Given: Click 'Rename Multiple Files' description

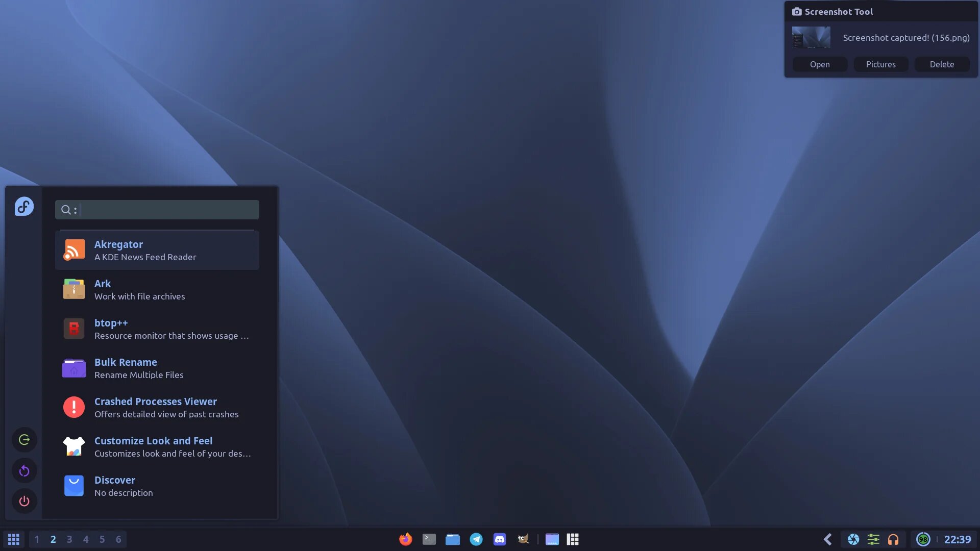Looking at the screenshot, I should (139, 375).
